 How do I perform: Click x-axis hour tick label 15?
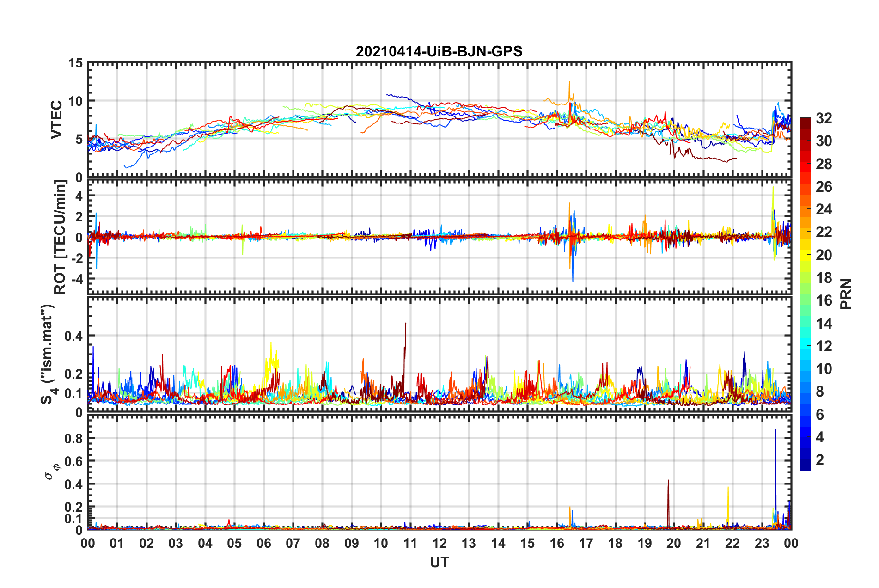tap(527, 543)
